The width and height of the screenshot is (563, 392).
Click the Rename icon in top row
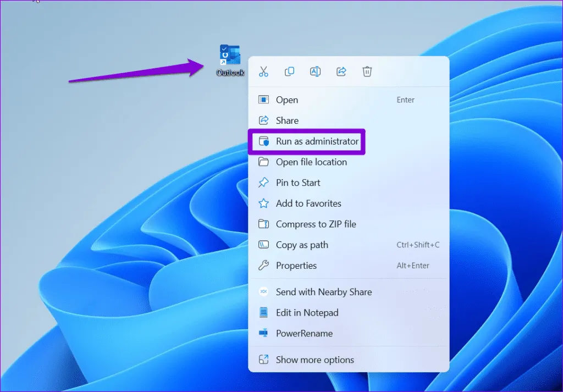(x=315, y=71)
